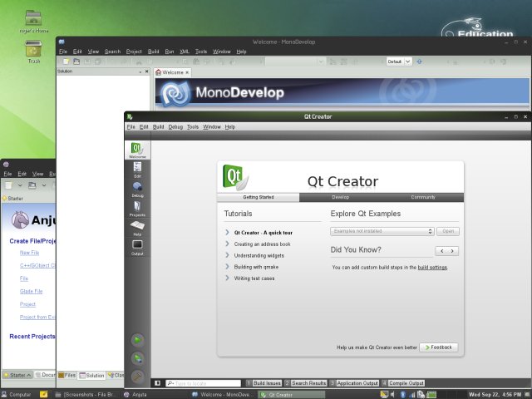Close the Solution pad in MonoDevelop
This screenshot has height=399, width=532.
pyautogui.click(x=147, y=71)
